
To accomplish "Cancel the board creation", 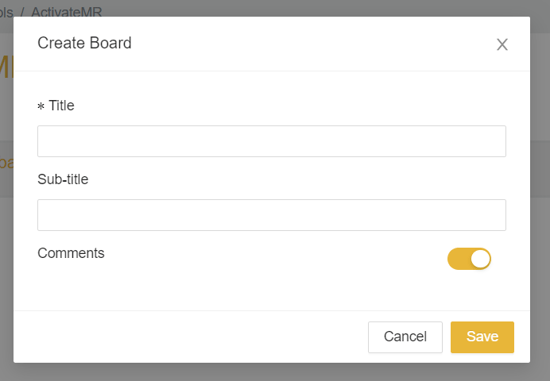I will point(405,337).
